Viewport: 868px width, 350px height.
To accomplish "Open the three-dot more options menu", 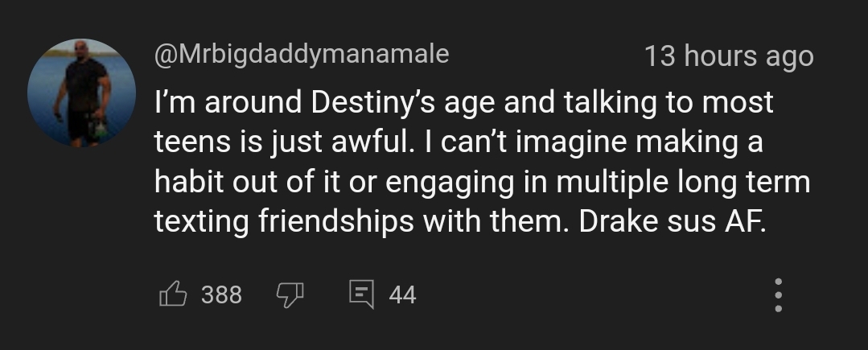I will click(777, 296).
